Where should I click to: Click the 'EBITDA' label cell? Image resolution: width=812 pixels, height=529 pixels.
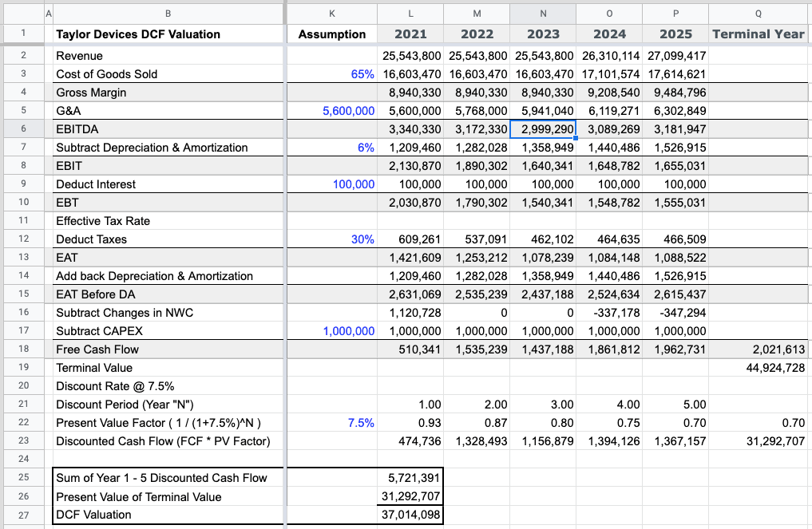pos(168,129)
